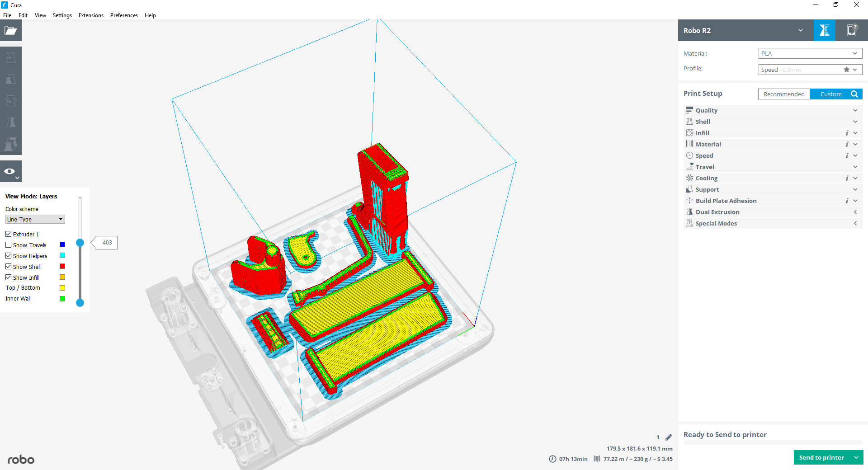Click the Speed row in Print Setup
868x470 pixels.
[x=773, y=155]
